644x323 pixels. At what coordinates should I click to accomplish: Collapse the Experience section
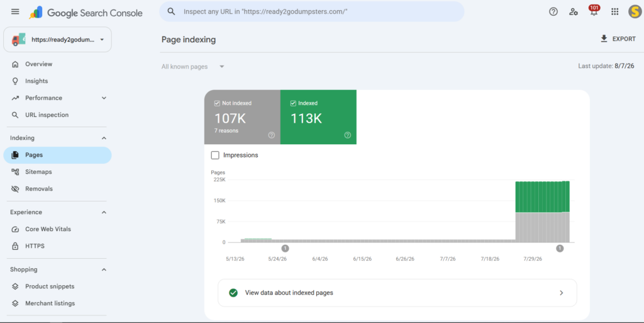tap(104, 212)
